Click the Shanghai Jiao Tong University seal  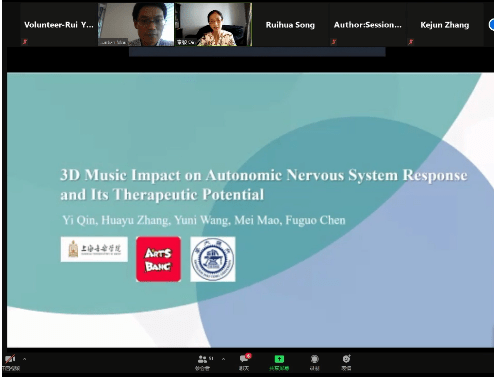[x=213, y=259]
